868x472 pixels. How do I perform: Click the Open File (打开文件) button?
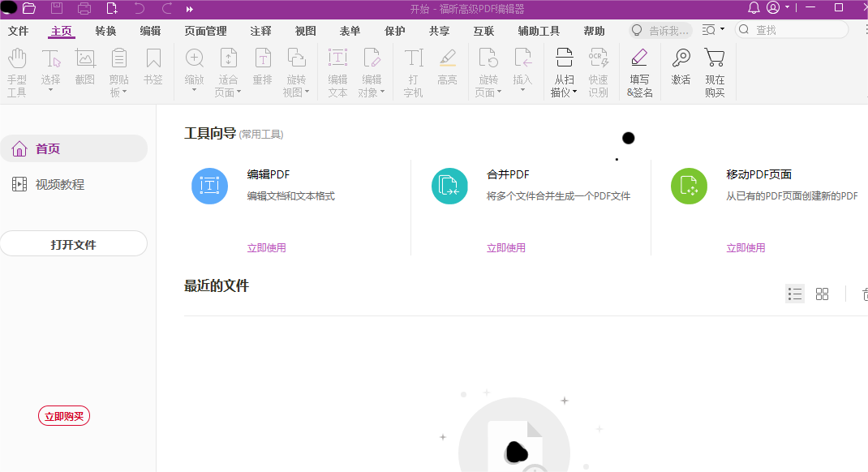pyautogui.click(x=74, y=243)
